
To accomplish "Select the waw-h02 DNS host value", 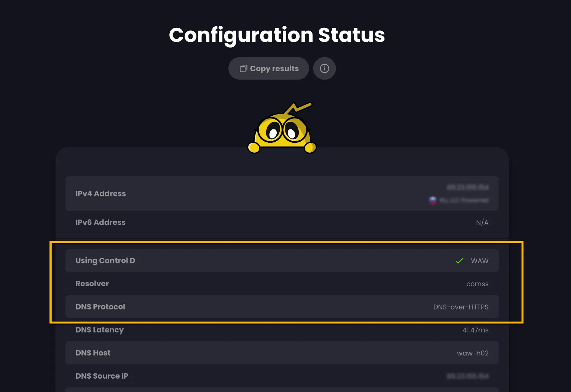I will click(x=472, y=353).
